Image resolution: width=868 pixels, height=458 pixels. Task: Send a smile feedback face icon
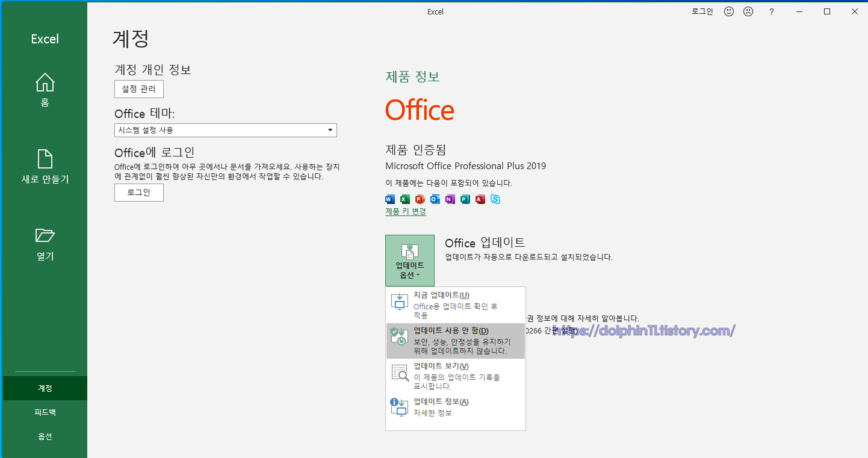pos(729,11)
